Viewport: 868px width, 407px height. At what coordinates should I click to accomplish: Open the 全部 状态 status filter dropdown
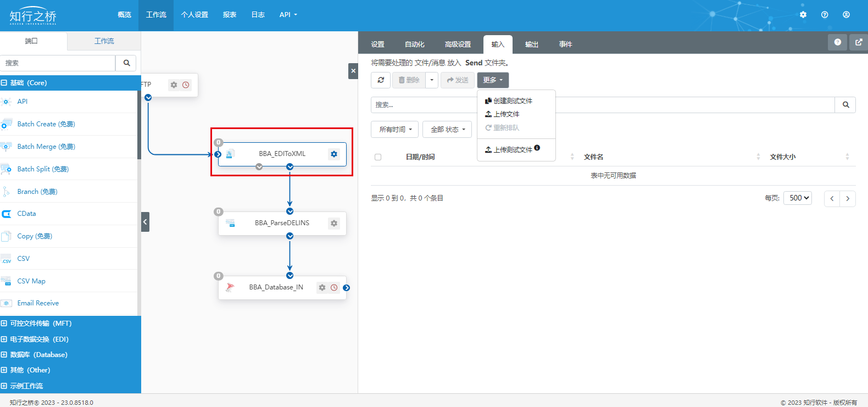[x=447, y=130]
